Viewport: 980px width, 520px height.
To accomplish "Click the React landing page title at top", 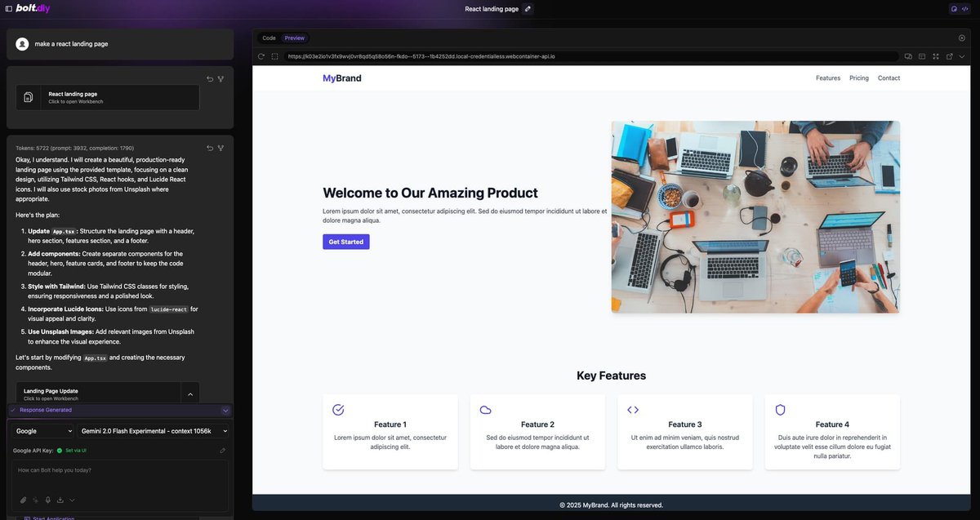I will coord(492,9).
